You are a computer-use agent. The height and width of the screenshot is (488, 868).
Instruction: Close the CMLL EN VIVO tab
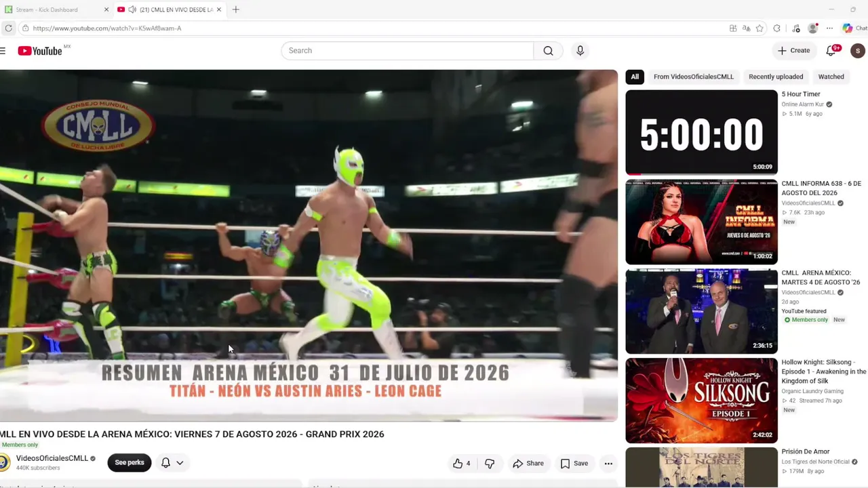click(218, 9)
